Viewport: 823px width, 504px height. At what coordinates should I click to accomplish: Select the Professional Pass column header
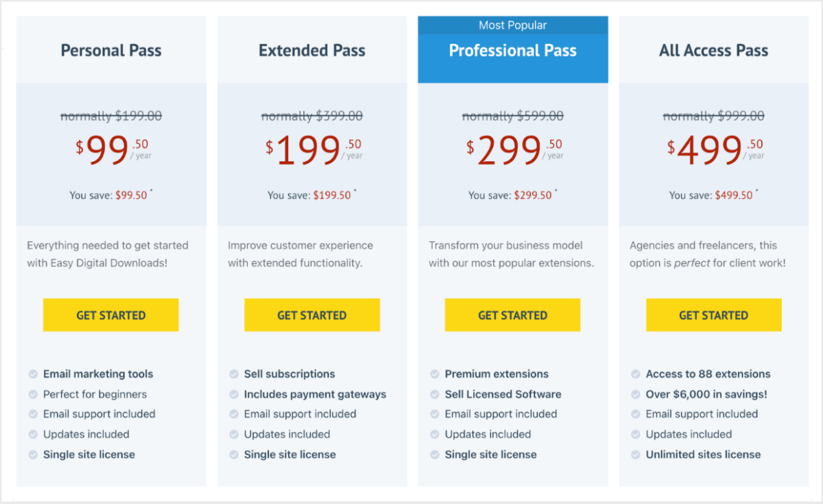click(512, 50)
